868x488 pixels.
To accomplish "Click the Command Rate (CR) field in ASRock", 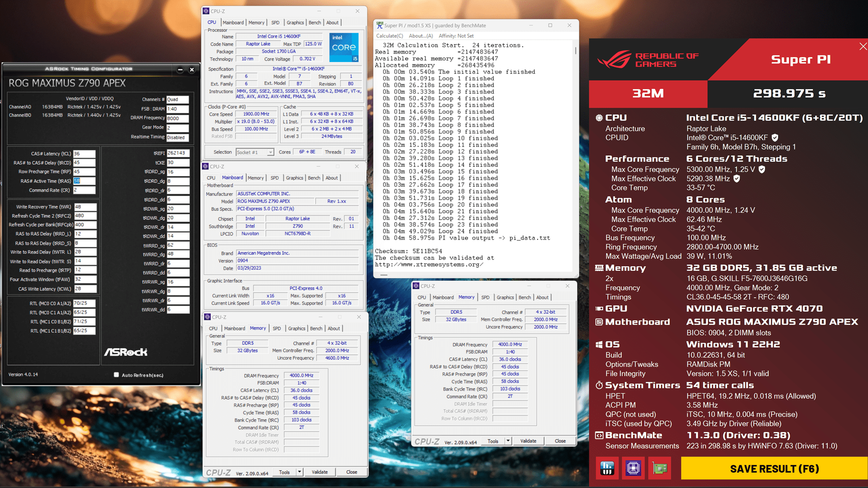I will [85, 190].
